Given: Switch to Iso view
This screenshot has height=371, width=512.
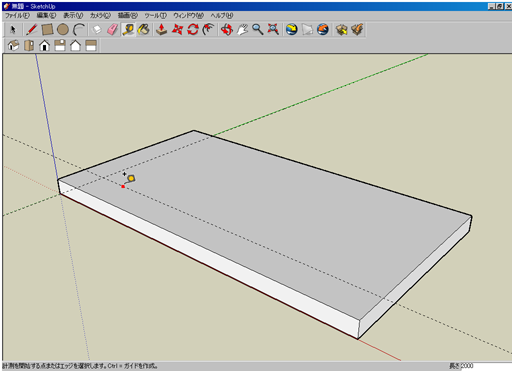Looking at the screenshot, I should pyautogui.click(x=13, y=45).
